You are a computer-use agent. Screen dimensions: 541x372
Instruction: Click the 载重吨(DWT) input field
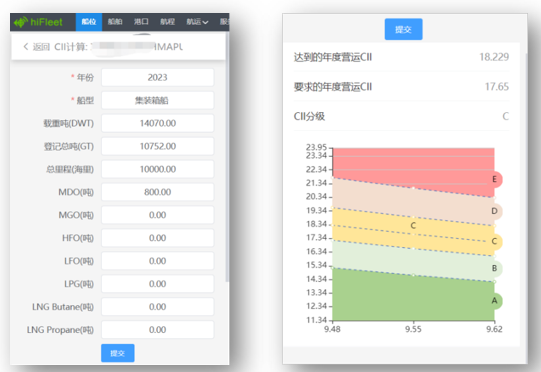click(x=158, y=123)
